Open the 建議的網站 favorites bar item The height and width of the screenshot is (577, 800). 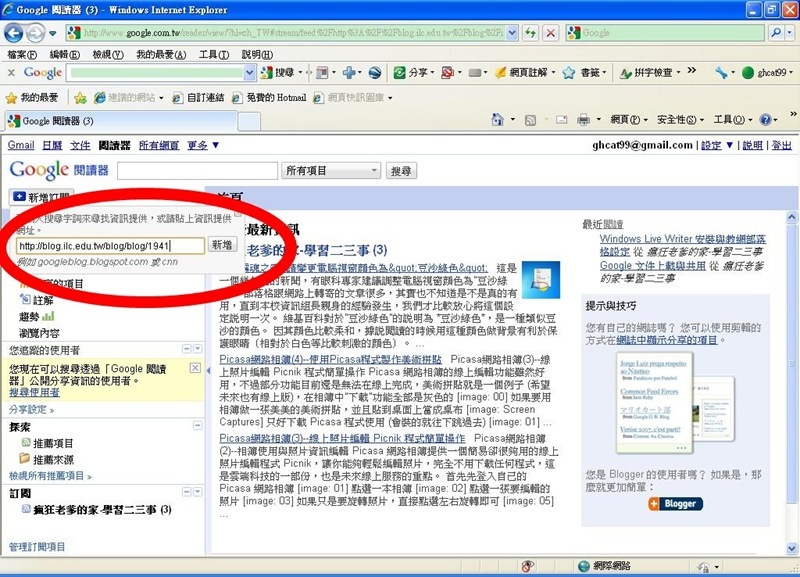tap(128, 97)
